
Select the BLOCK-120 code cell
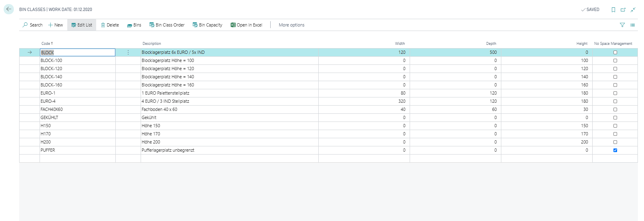[77, 69]
